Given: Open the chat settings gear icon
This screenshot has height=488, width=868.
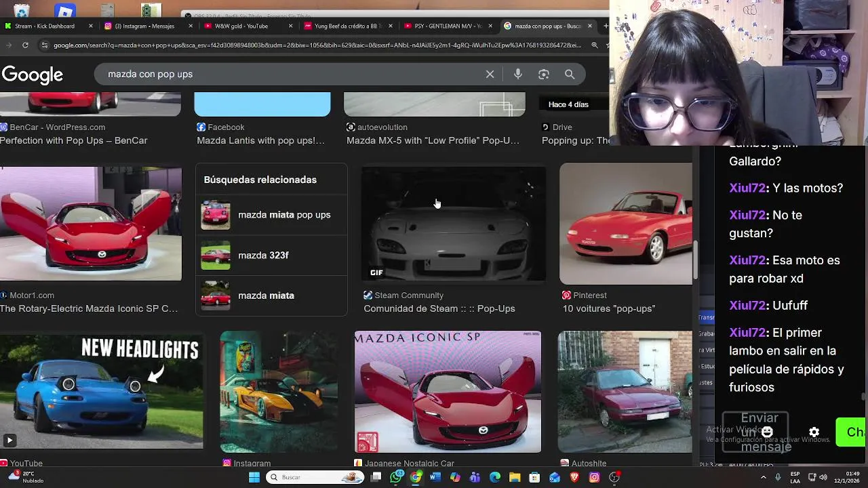Looking at the screenshot, I should pos(814,432).
